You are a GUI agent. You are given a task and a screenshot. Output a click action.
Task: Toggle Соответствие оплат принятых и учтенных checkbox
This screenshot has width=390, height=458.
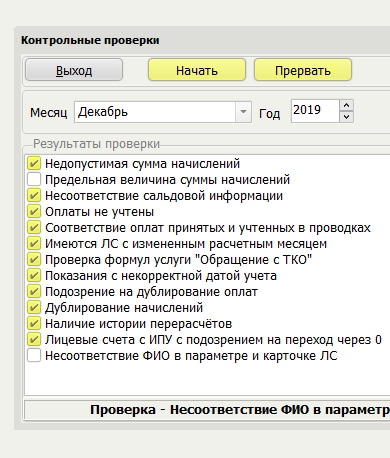(34, 227)
